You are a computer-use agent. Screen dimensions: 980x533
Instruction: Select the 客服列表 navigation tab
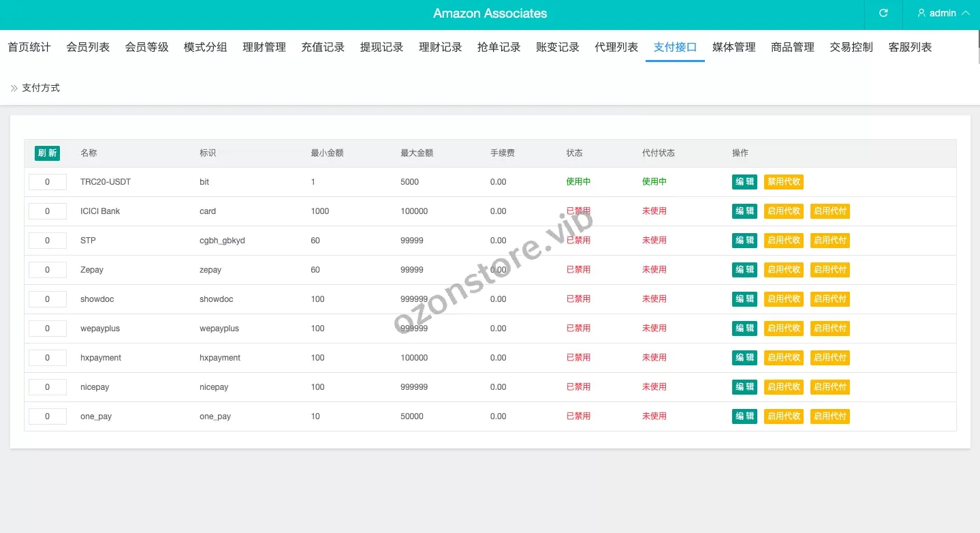tap(910, 47)
